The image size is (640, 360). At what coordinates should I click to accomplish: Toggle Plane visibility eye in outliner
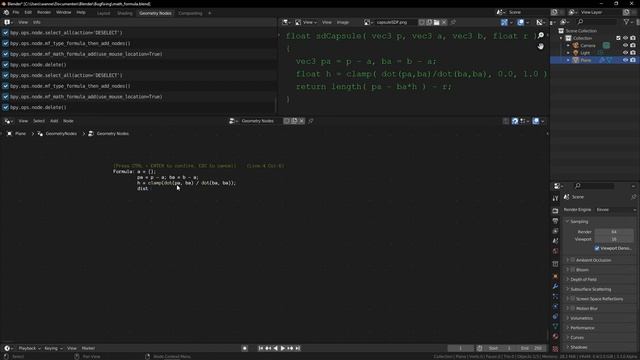point(625,60)
